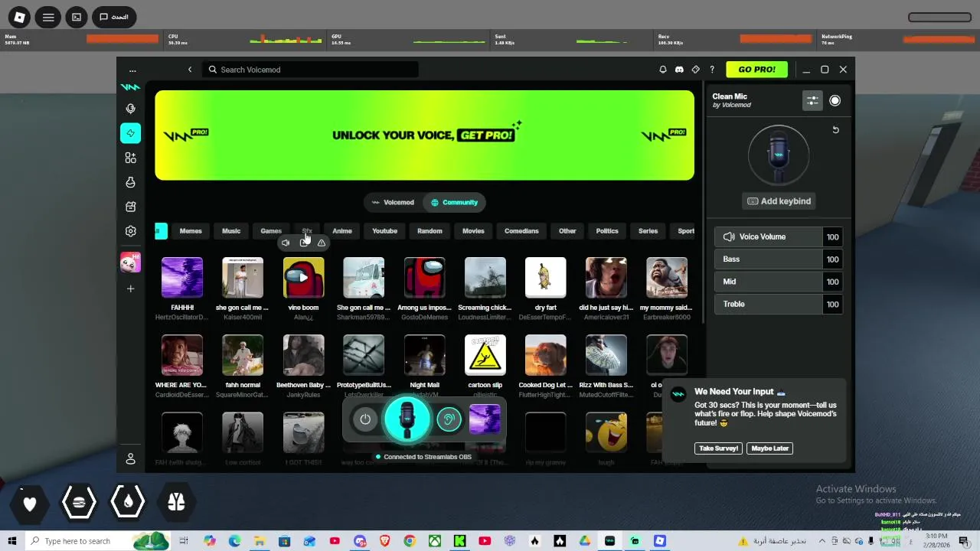Click the Unlock Your Voice Get Pro banner
Image resolution: width=980 pixels, height=551 pixels.
click(x=424, y=135)
